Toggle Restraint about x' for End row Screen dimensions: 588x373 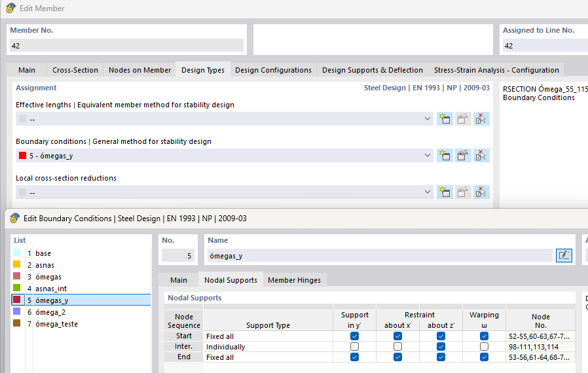[x=397, y=357]
